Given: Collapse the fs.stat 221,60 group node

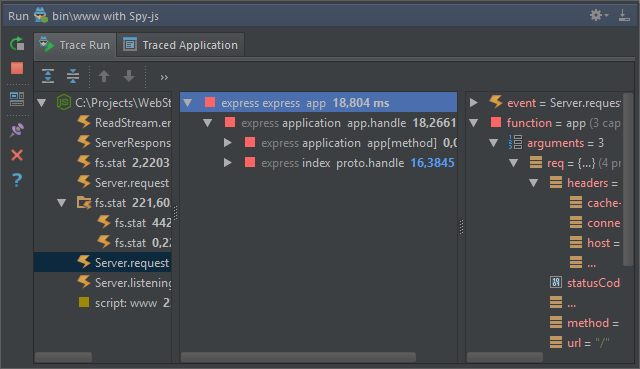Looking at the screenshot, I should (x=62, y=203).
